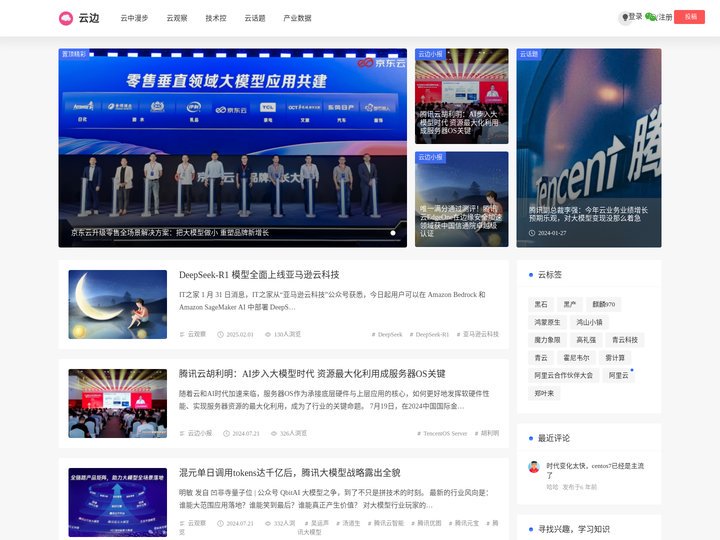720x540 pixels.
Task: Click the 置顶精彩 badge on main banner
Action: click(74, 54)
